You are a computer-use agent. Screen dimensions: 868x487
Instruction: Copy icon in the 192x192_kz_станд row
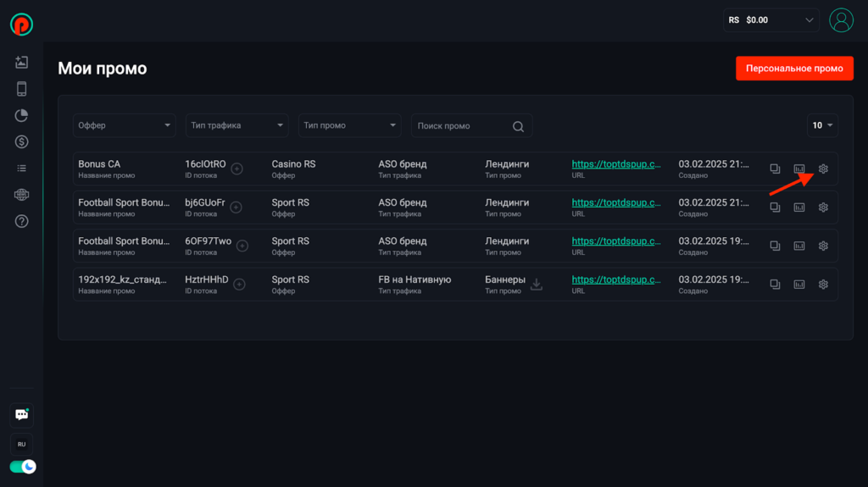pos(775,284)
